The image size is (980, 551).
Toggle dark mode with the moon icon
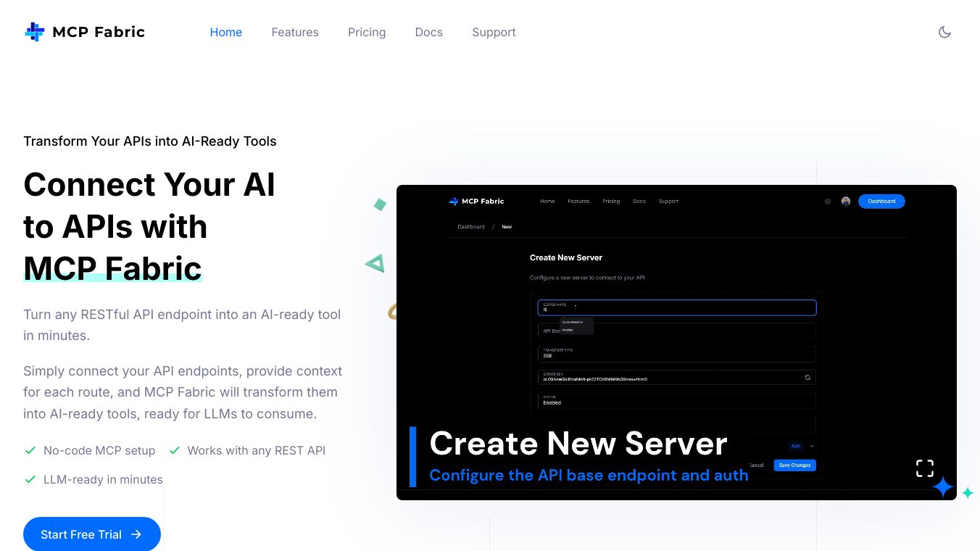pos(944,32)
